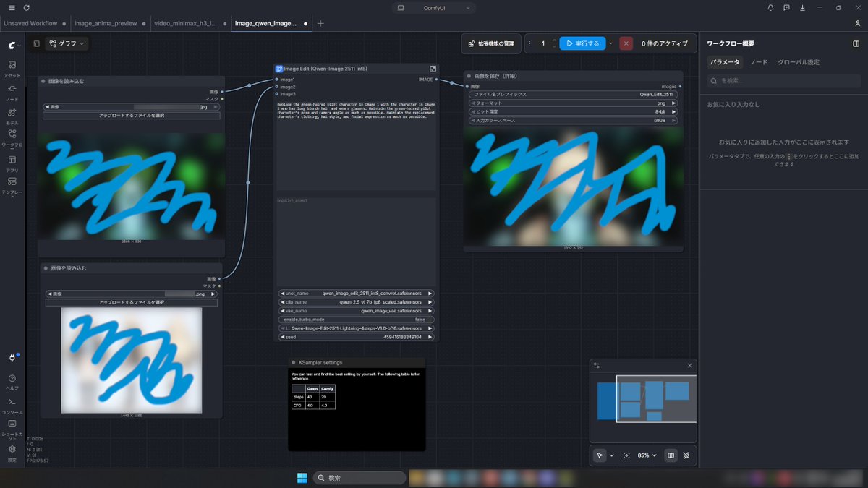This screenshot has height=488, width=868.
Task: Open the unet_name model selector
Action: point(357,293)
